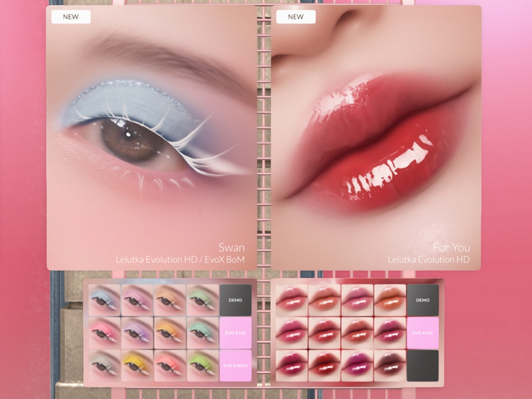Pick the dark brown lip gloss swatch
532x399 pixels.
click(x=390, y=366)
